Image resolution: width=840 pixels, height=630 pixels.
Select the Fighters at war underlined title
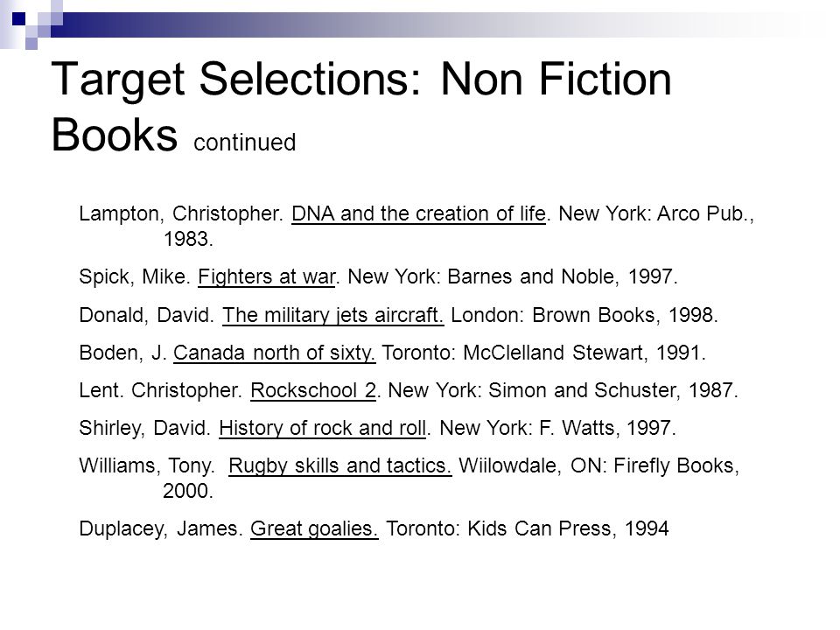click(266, 277)
